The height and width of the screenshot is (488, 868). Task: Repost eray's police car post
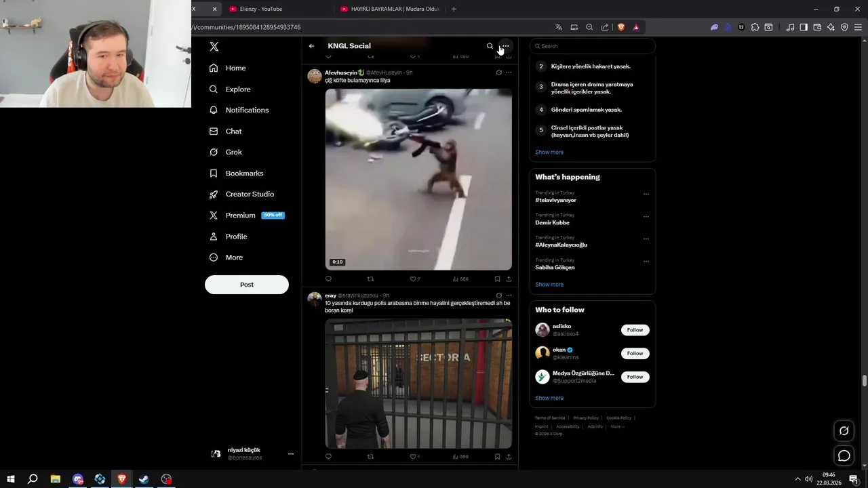[370, 456]
